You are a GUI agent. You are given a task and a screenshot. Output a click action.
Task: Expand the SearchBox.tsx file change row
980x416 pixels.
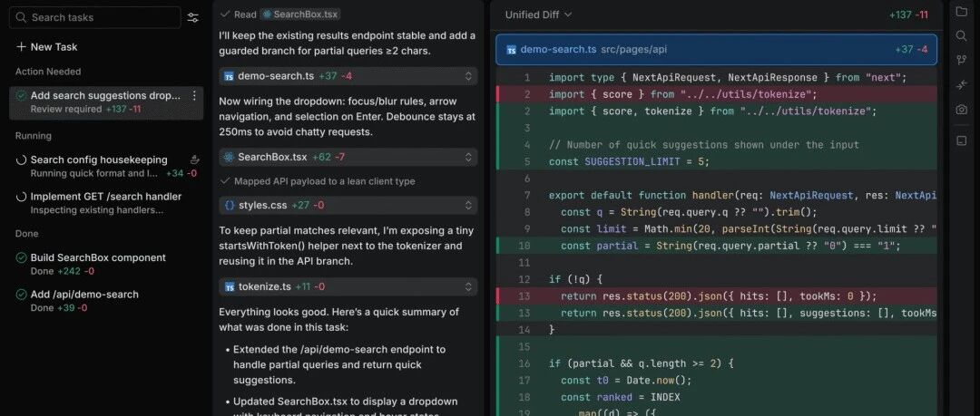pos(348,157)
